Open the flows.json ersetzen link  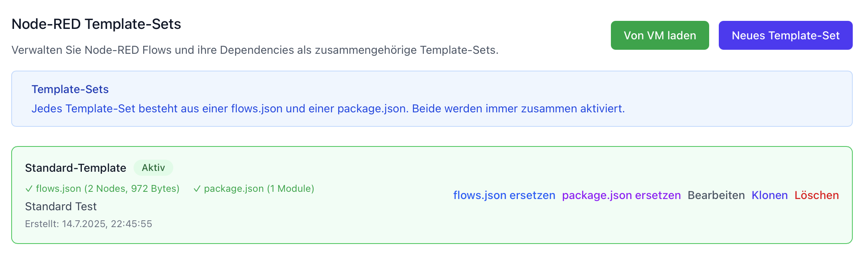click(504, 195)
